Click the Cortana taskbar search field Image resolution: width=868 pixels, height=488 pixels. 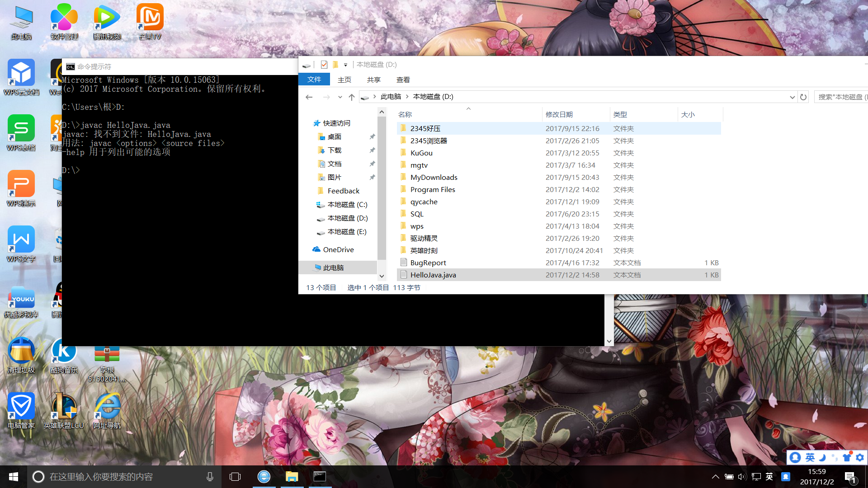click(x=124, y=477)
